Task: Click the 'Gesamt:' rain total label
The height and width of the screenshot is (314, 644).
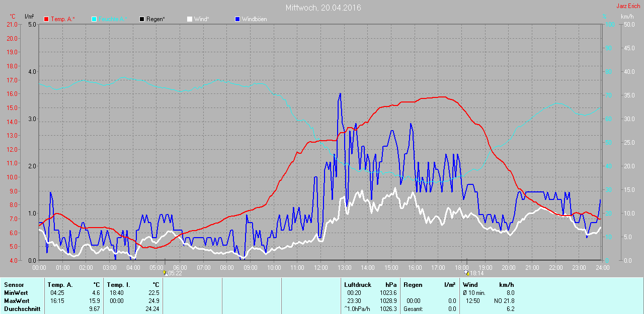Action: coord(413,309)
